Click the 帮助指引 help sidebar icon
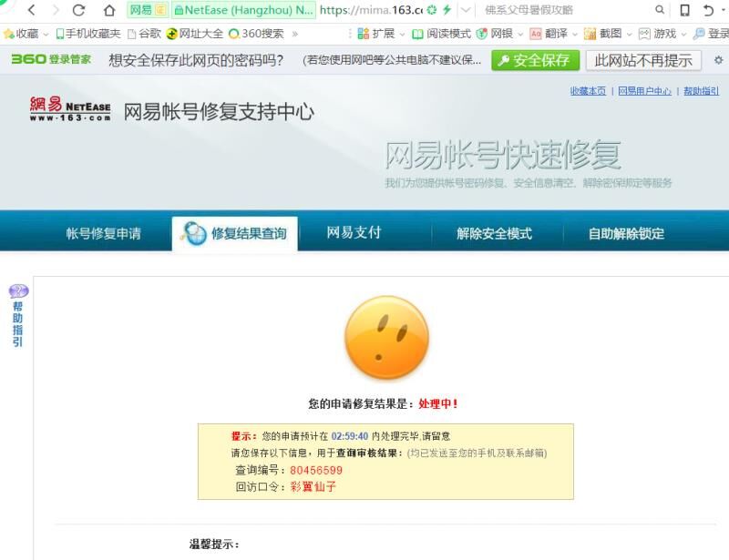 [x=18, y=315]
